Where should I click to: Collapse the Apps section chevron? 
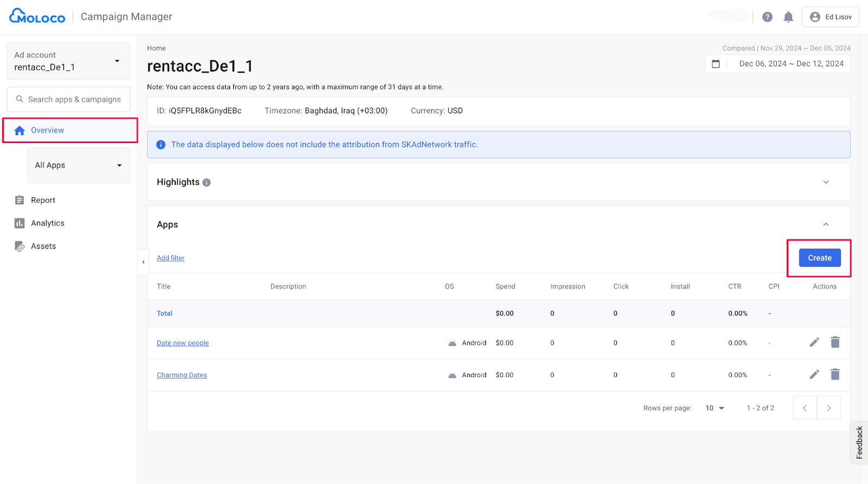point(826,224)
